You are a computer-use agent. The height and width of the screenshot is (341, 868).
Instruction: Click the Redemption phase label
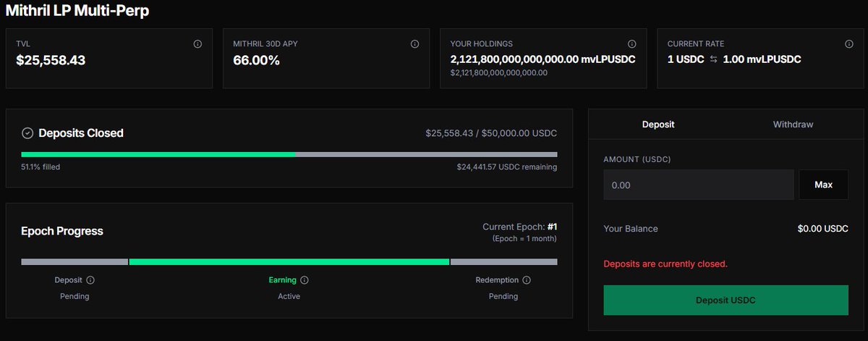(497, 280)
